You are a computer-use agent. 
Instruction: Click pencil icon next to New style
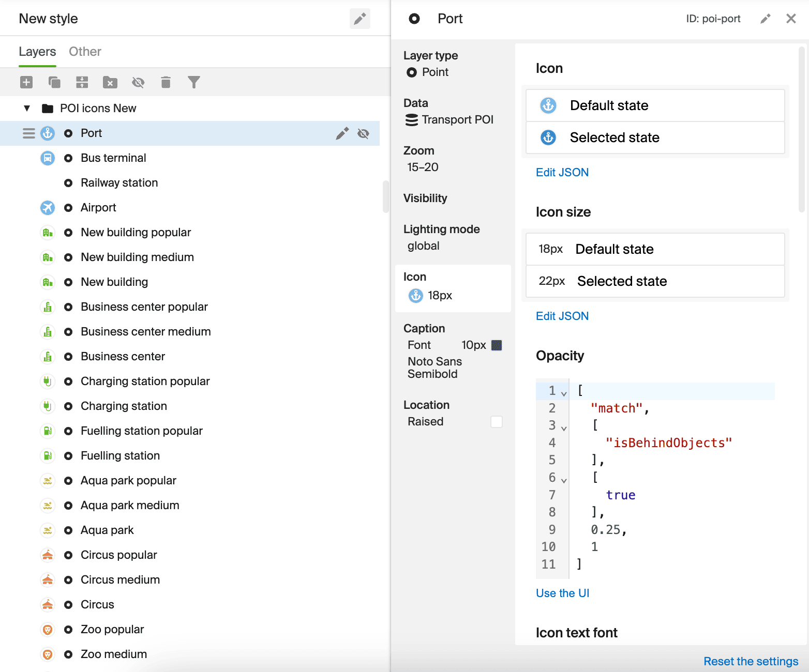359,19
